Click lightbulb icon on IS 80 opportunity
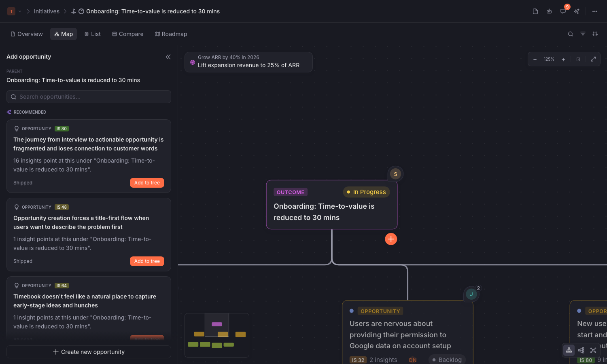This screenshot has height=364, width=607. (x=17, y=129)
